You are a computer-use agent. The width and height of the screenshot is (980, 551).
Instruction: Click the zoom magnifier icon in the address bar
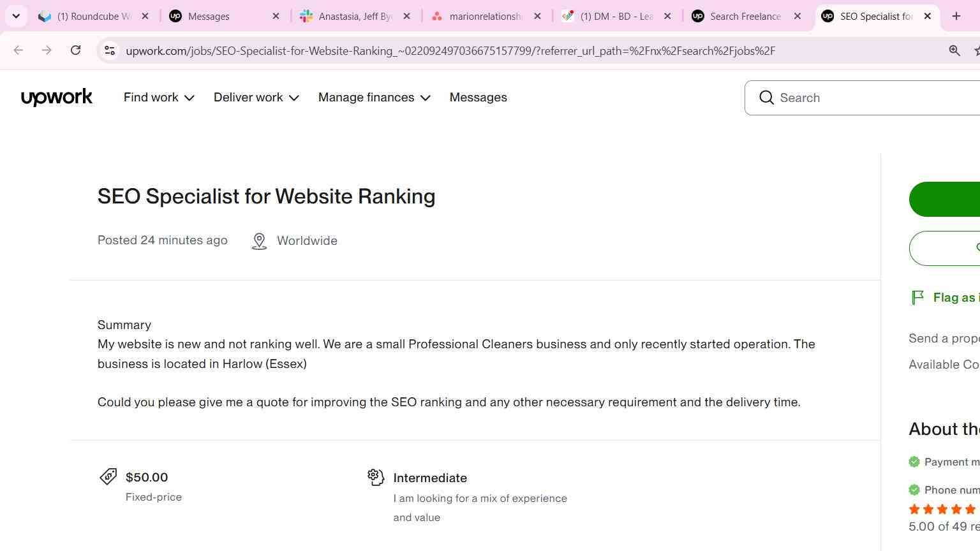pos(954,50)
